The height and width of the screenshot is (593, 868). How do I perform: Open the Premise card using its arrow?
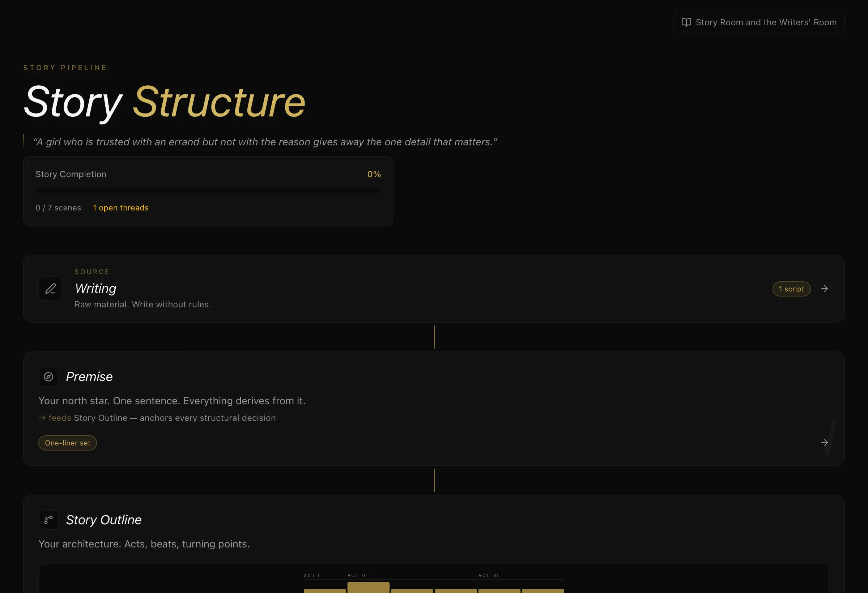tap(825, 443)
